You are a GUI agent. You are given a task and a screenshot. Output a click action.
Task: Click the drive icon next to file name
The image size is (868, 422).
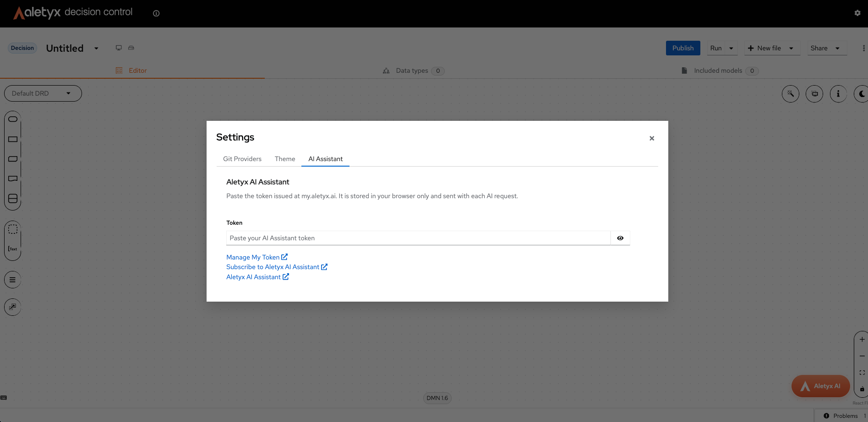tap(131, 48)
